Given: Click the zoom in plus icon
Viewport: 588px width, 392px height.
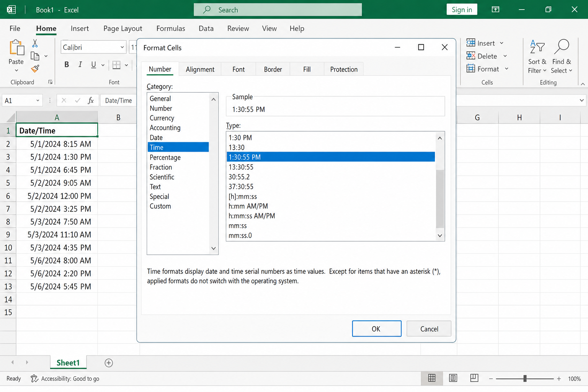Looking at the screenshot, I should tap(559, 379).
